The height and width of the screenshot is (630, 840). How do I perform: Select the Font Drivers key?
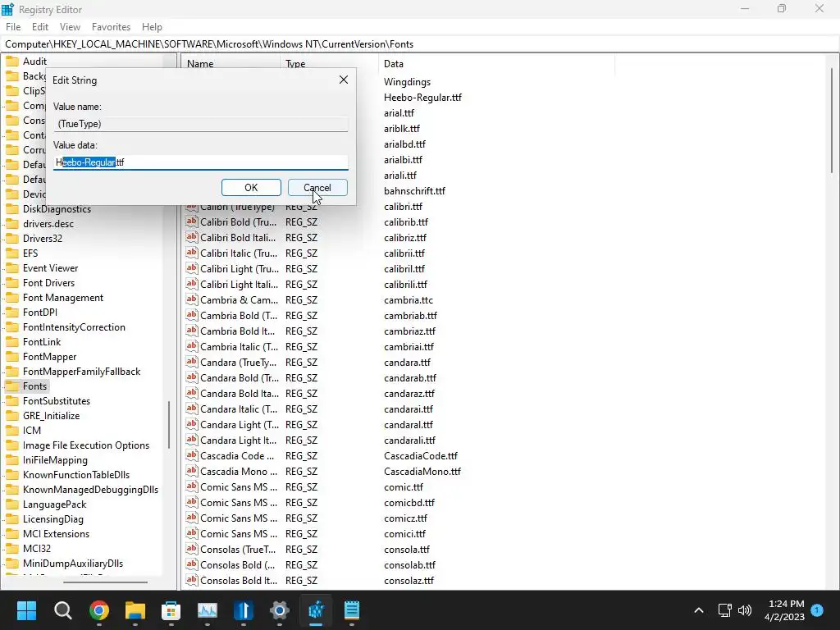(48, 282)
